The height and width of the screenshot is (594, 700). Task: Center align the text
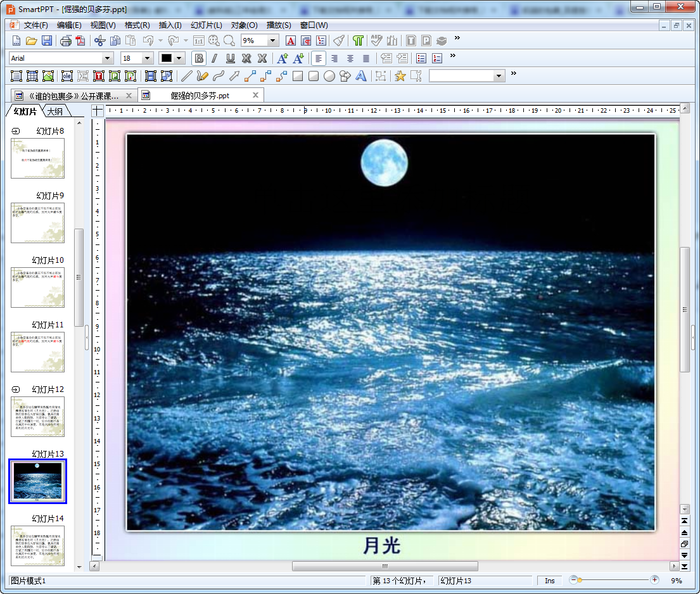350,58
